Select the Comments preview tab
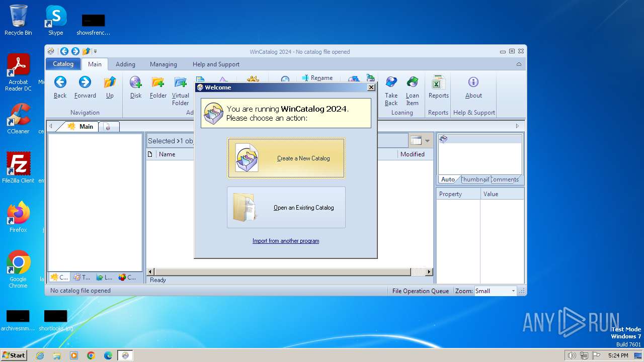Screen dimensions: 644x362 pyautogui.click(x=505, y=179)
